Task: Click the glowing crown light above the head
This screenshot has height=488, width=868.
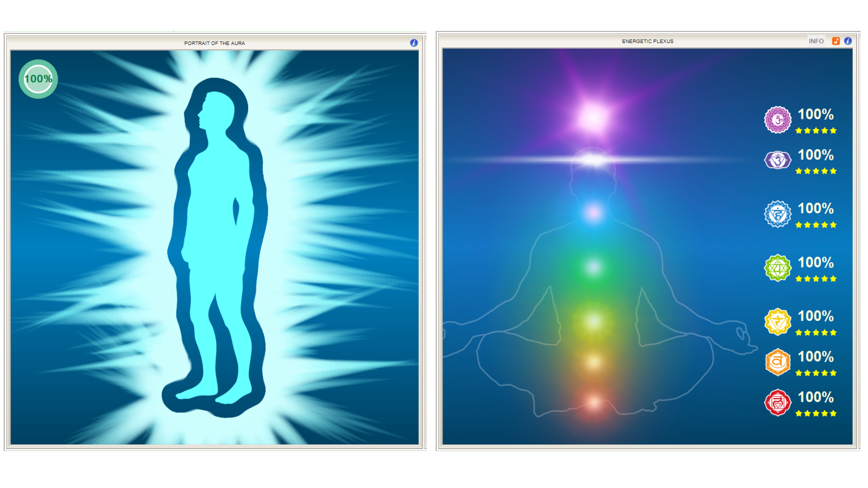Action: (x=593, y=116)
